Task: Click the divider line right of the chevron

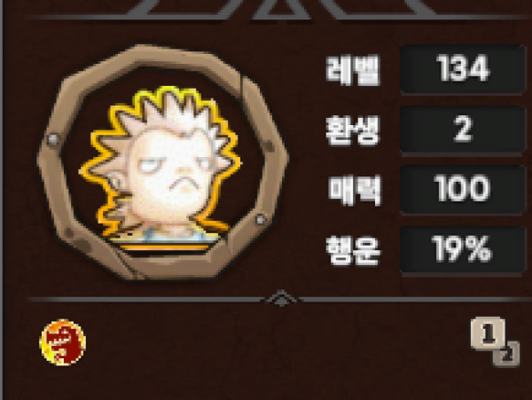Action: [416, 300]
